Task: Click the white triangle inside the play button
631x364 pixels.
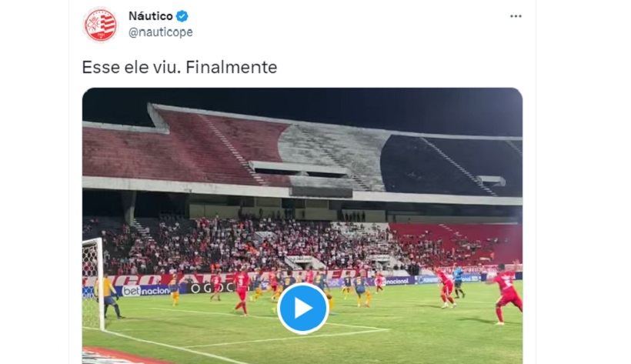Action: [x=304, y=309]
